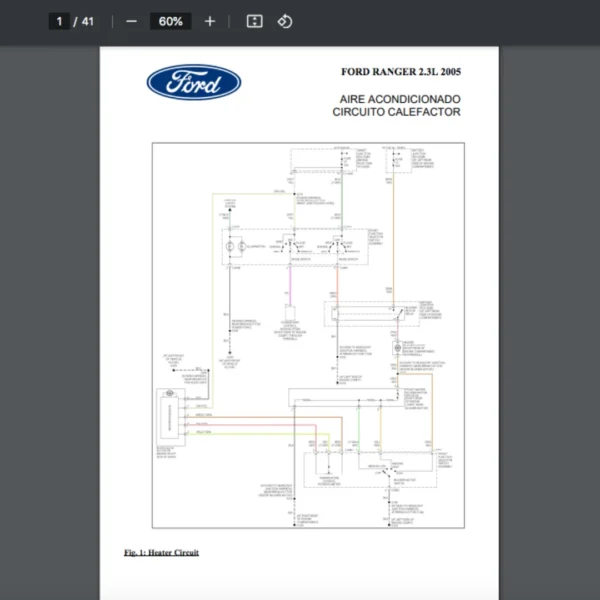Click the total page count 41
Screen dimensions: 600x600
88,21
